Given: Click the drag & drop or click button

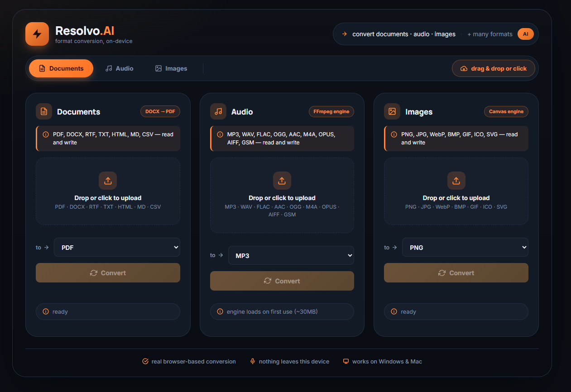Looking at the screenshot, I should pos(494,68).
